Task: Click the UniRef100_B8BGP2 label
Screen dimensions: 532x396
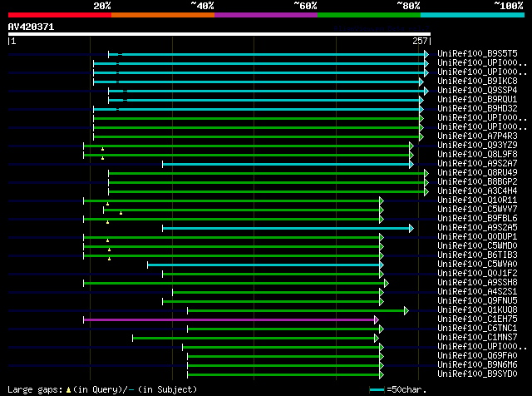Action: click(x=477, y=182)
